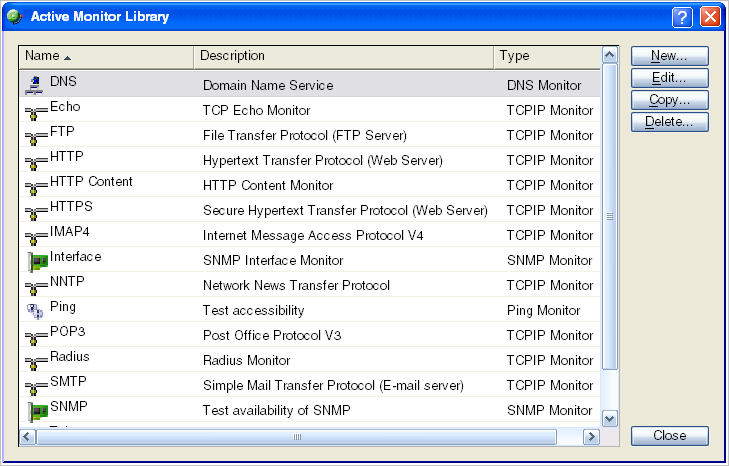Screen dimensions: 729x466
Task: Click the 'Ping Monitor' type cell
Action: pos(543,311)
